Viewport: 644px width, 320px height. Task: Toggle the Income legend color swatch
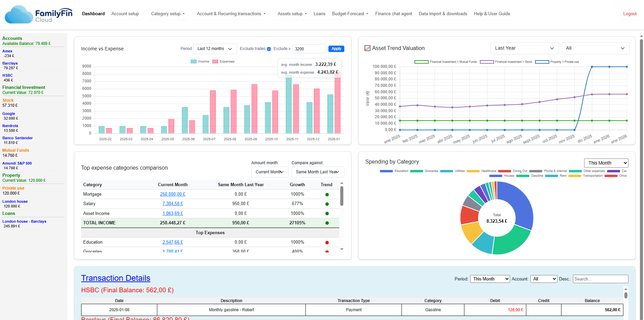(193, 61)
